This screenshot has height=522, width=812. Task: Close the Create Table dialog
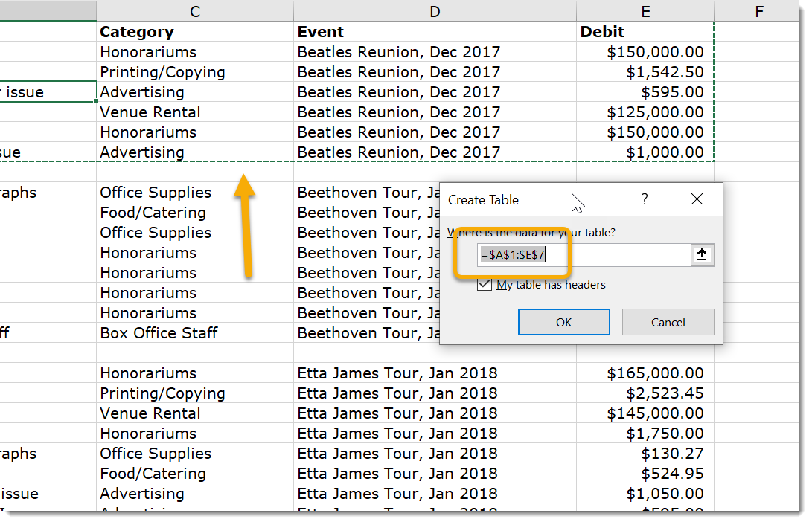(697, 199)
